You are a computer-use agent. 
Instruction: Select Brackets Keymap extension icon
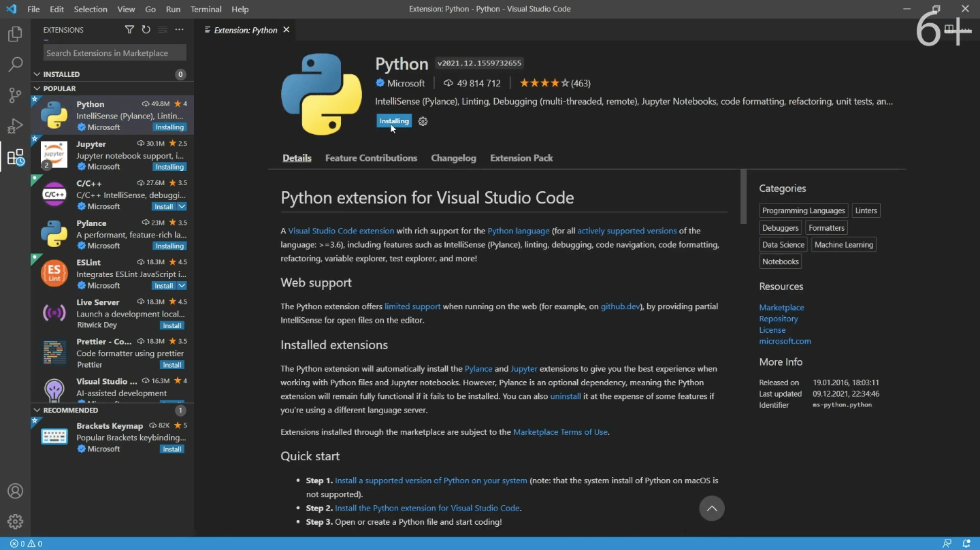click(x=54, y=437)
